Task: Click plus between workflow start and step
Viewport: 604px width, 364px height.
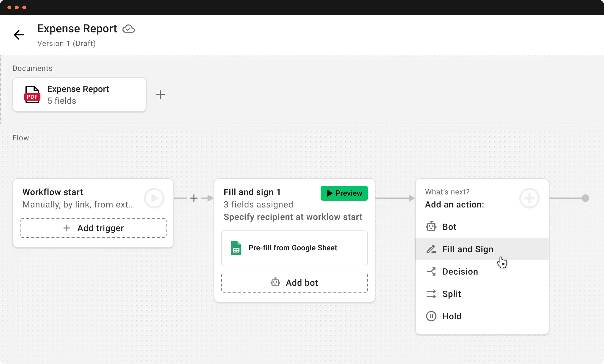Action: click(194, 198)
